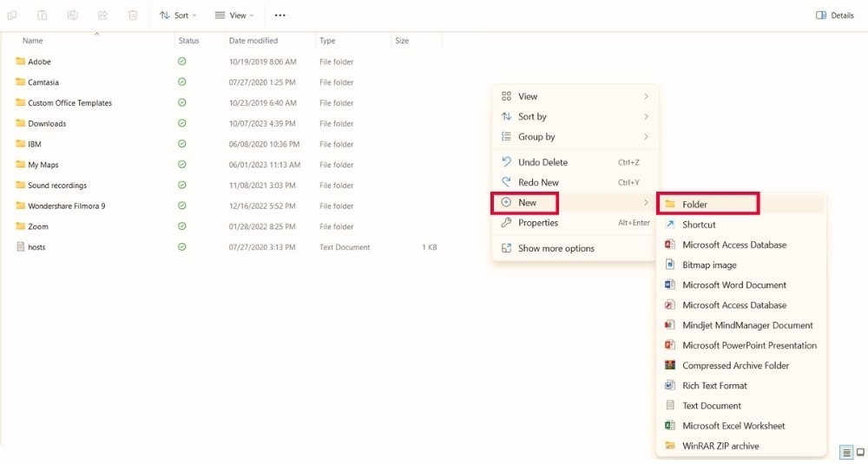This screenshot has width=868, height=464.
Task: Click the Status column header
Action: tap(188, 41)
